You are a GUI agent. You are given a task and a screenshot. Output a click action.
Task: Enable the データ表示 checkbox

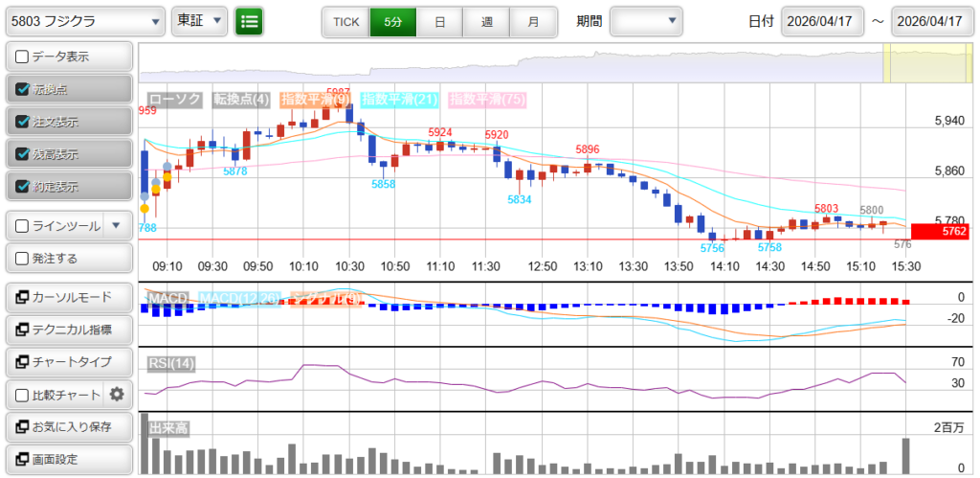(23, 57)
